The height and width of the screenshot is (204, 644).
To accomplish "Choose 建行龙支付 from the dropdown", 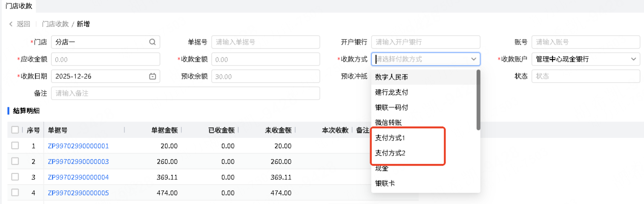I will click(x=392, y=92).
